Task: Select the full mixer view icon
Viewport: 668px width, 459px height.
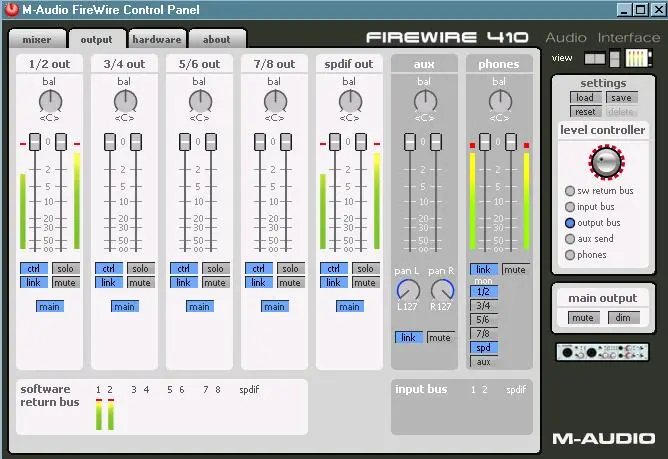Action: click(x=638, y=58)
